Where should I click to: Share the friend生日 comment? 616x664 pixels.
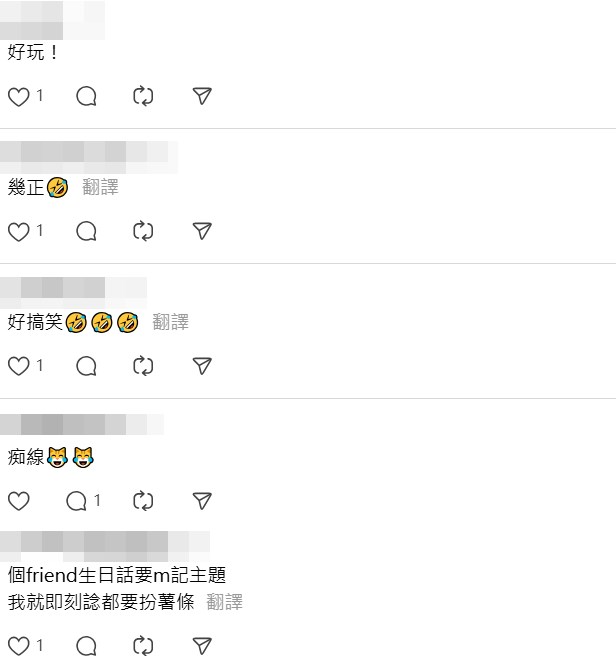tap(202, 647)
